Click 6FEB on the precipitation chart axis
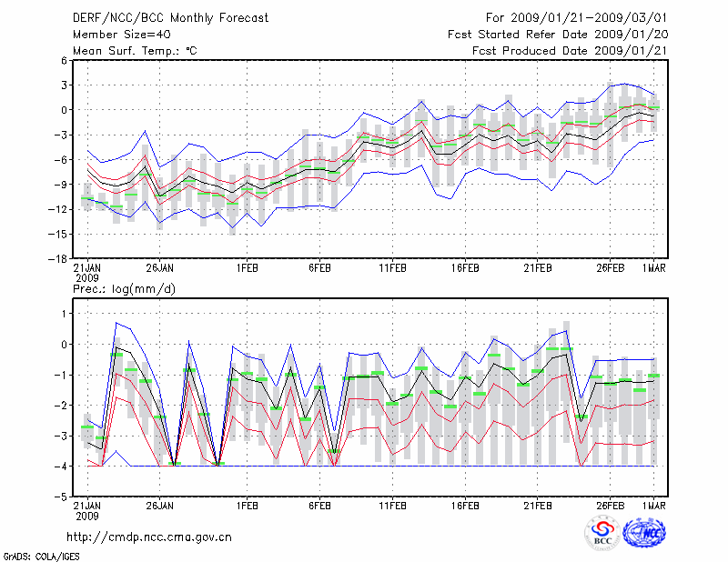Image resolution: width=728 pixels, height=562 pixels. [x=319, y=506]
